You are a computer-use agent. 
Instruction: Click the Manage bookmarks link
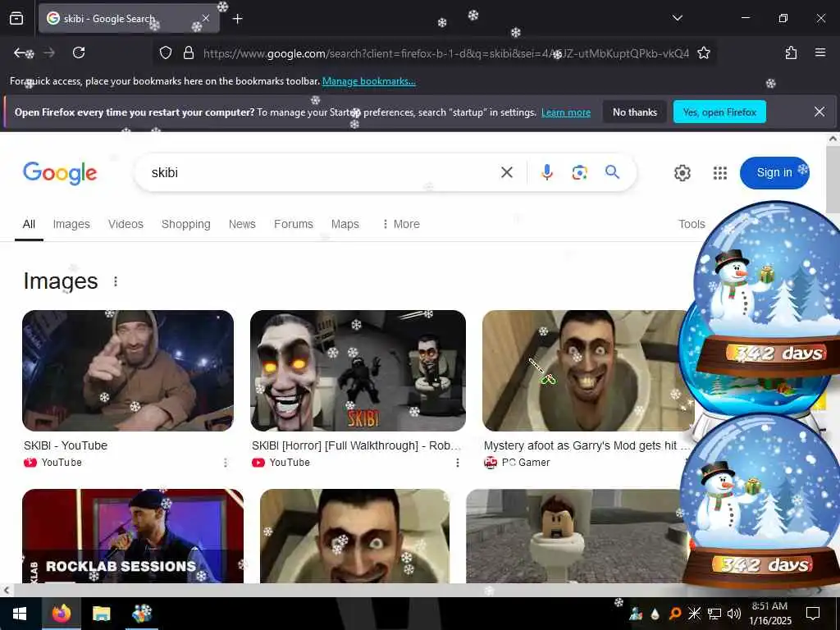(x=368, y=81)
